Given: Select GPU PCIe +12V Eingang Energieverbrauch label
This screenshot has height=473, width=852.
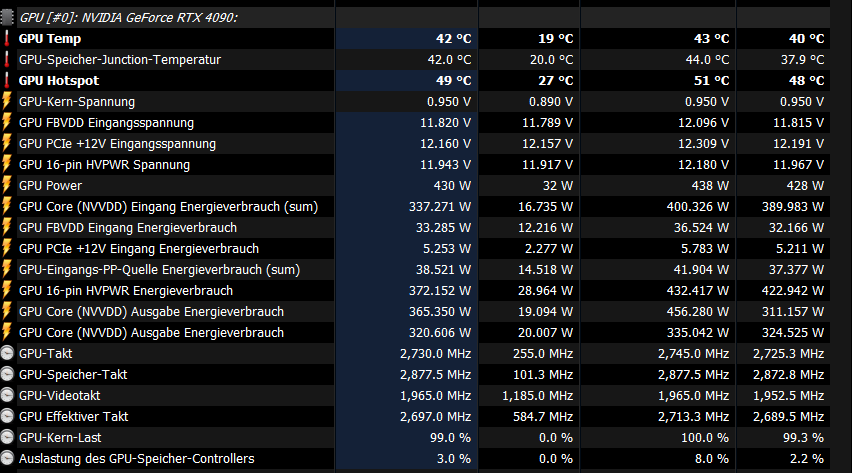Looking at the screenshot, I should pos(139,249).
